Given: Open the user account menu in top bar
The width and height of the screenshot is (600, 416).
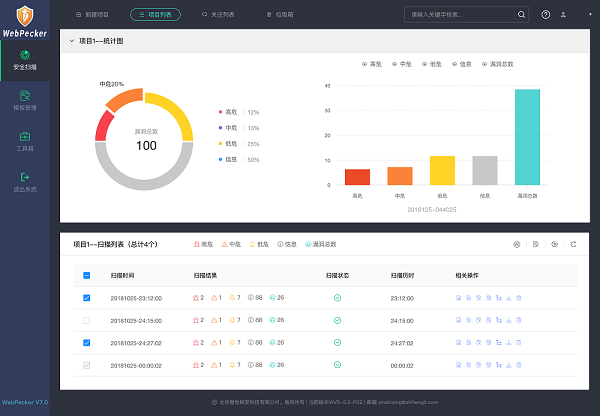Looking at the screenshot, I should click(x=563, y=15).
